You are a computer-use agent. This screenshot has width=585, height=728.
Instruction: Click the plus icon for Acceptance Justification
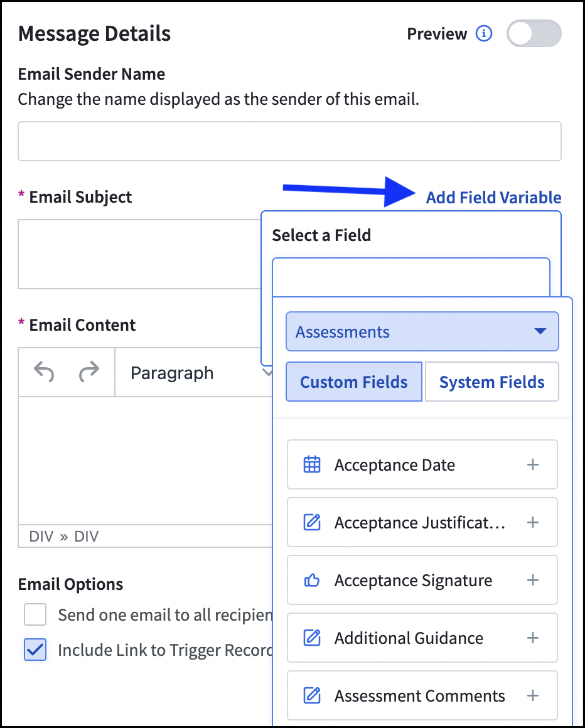point(533,522)
